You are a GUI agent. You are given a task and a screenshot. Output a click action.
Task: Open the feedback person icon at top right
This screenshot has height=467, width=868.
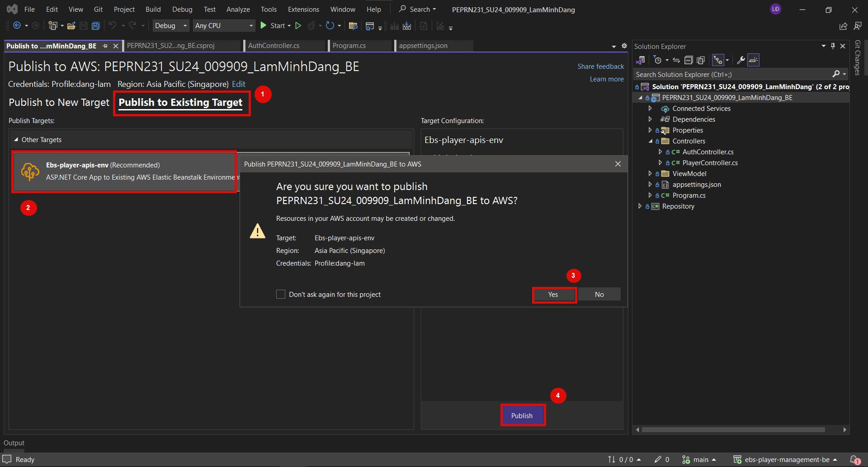[x=858, y=26]
